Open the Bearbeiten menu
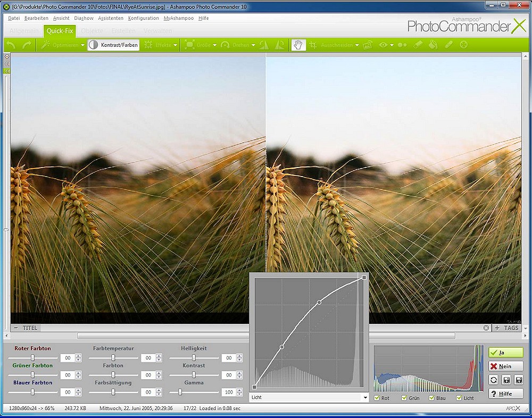Viewport: 532px width, 418px height. (36, 18)
